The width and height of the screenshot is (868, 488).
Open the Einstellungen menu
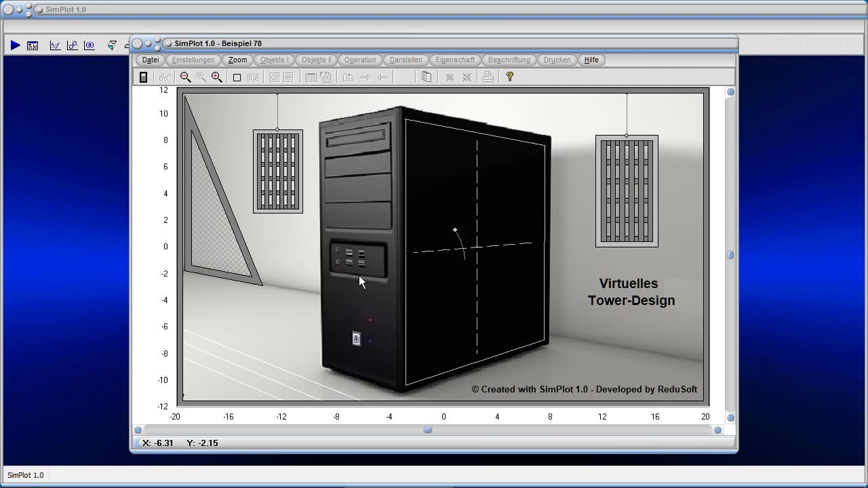pos(193,60)
